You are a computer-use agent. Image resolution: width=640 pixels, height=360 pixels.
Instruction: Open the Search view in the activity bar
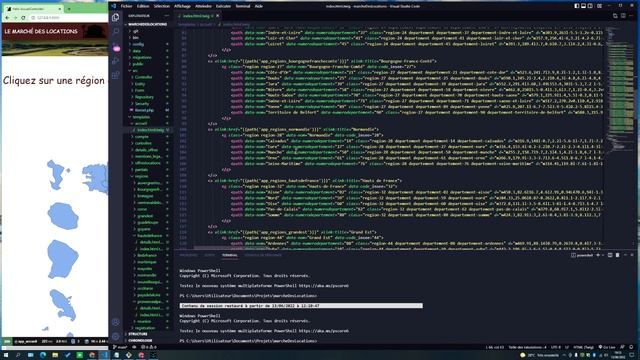pyautogui.click(x=116, y=32)
